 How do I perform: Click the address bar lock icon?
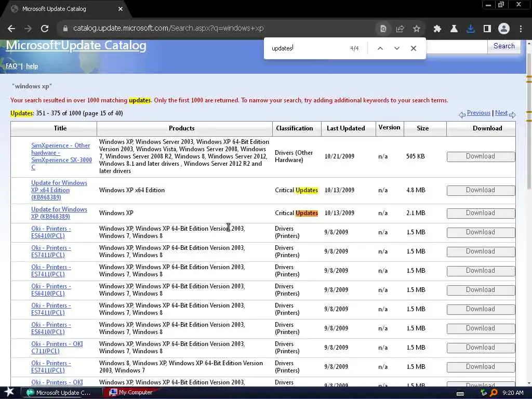(65, 29)
